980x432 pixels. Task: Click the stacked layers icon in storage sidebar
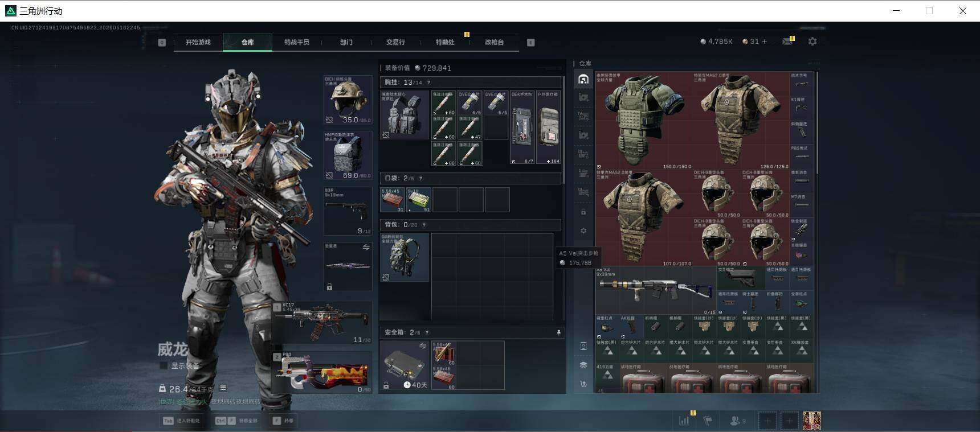point(583,365)
